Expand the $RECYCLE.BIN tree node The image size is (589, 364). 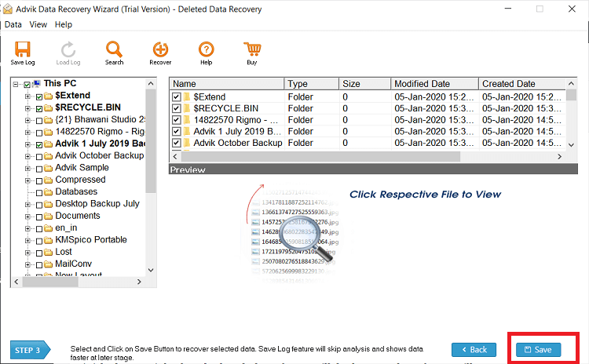coord(27,108)
